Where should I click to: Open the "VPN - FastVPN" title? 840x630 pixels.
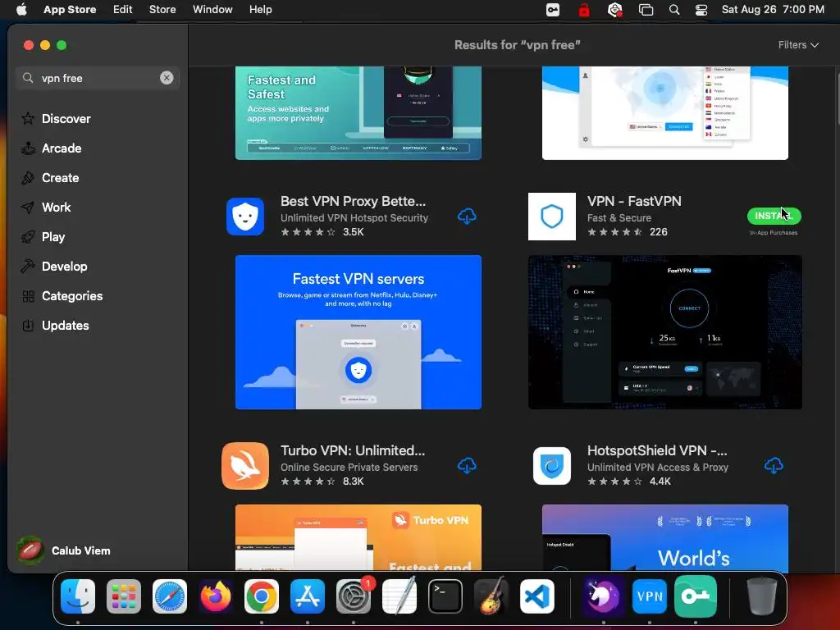click(x=634, y=202)
